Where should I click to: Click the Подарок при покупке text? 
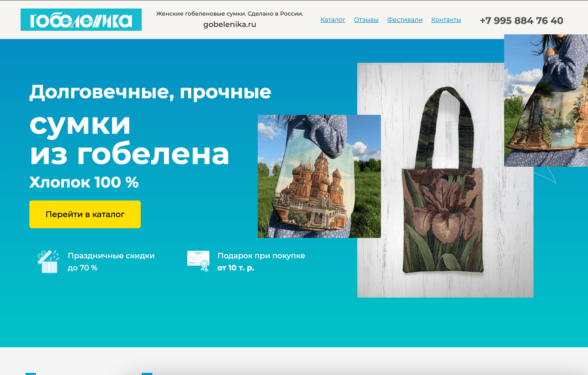point(261,256)
